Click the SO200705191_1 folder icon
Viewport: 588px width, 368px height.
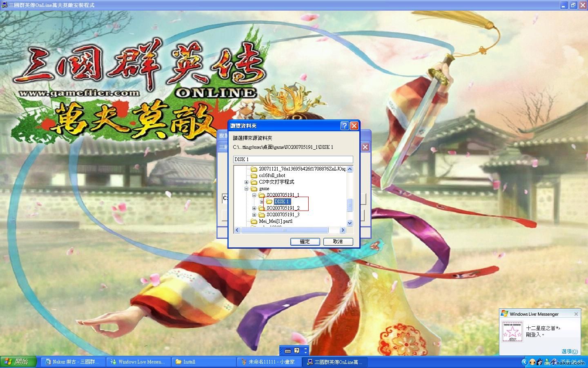pos(262,195)
